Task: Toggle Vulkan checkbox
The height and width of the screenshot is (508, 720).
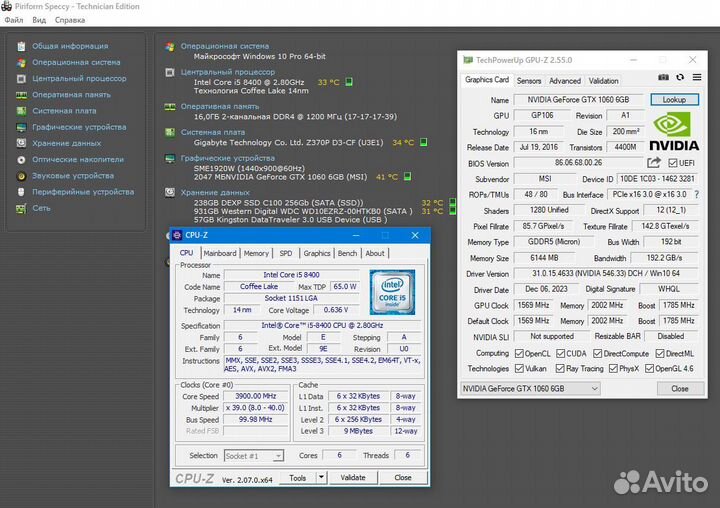Action: coord(519,368)
